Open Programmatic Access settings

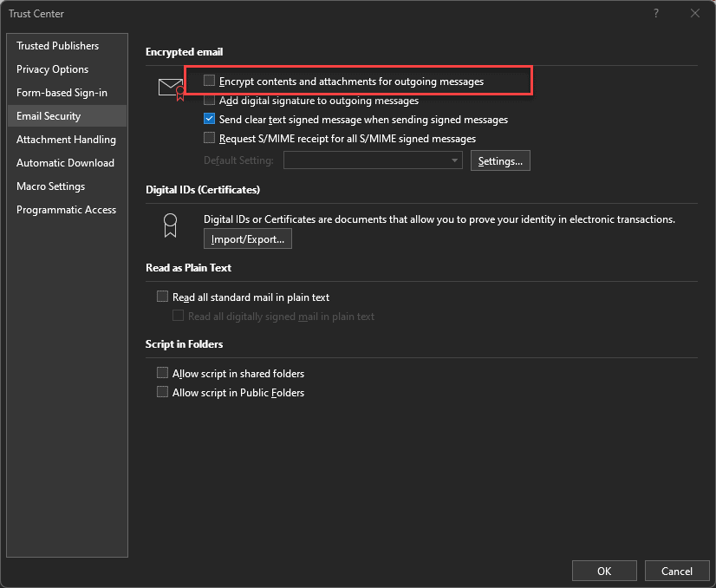tap(66, 210)
